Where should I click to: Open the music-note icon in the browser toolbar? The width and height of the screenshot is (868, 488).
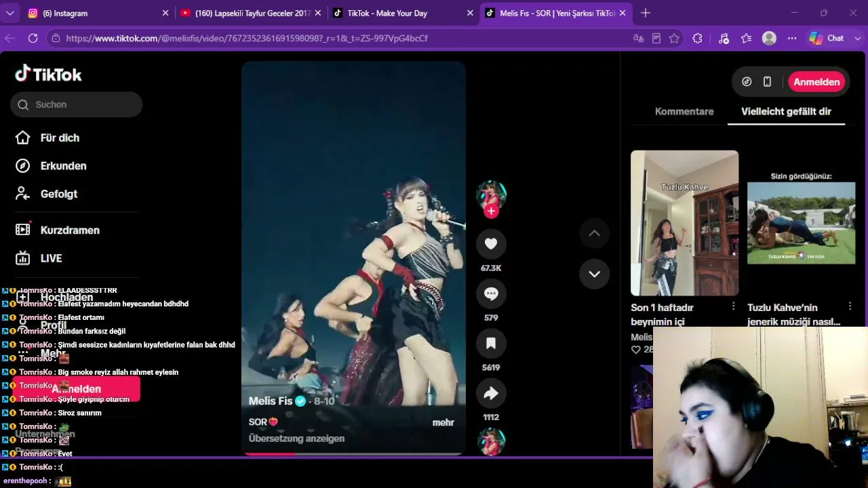point(724,39)
